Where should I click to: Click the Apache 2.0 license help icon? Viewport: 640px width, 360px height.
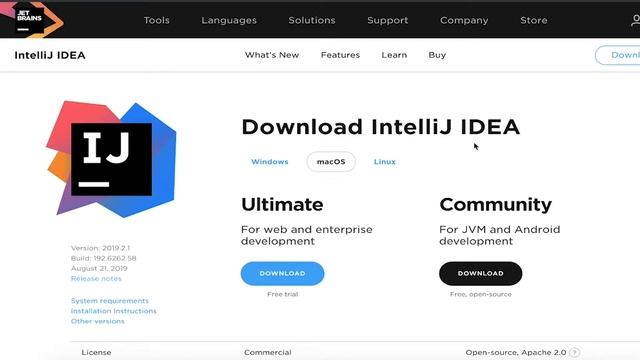pyautogui.click(x=574, y=352)
